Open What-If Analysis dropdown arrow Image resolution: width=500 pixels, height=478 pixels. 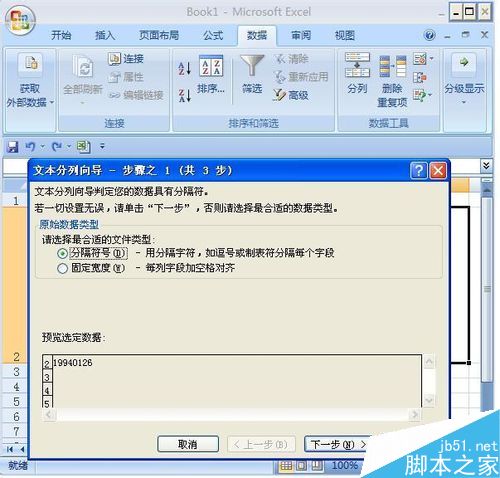(430, 95)
